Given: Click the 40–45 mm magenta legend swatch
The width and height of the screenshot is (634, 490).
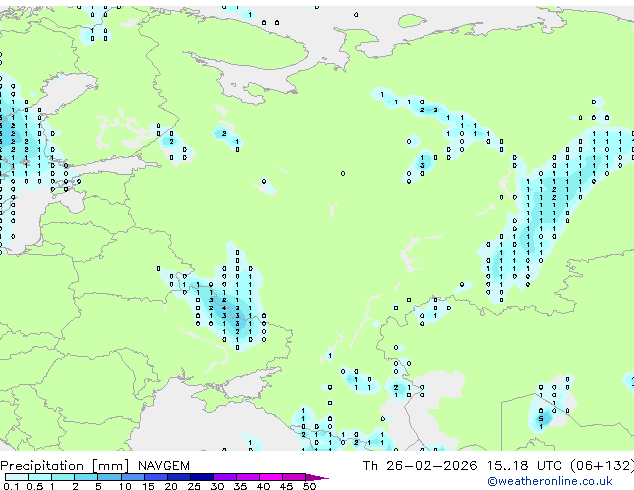Looking at the screenshot, I should (x=271, y=477).
